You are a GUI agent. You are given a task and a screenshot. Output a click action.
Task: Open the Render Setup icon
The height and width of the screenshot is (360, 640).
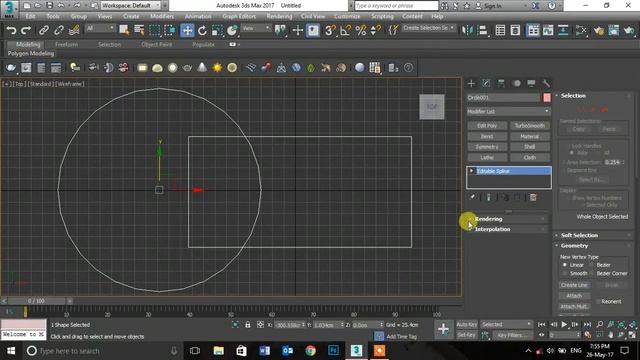(x=599, y=30)
